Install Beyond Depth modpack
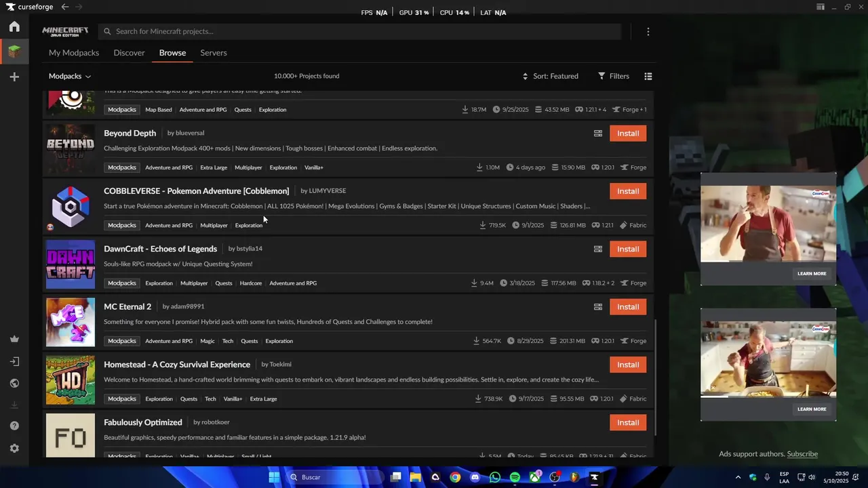 (628, 134)
